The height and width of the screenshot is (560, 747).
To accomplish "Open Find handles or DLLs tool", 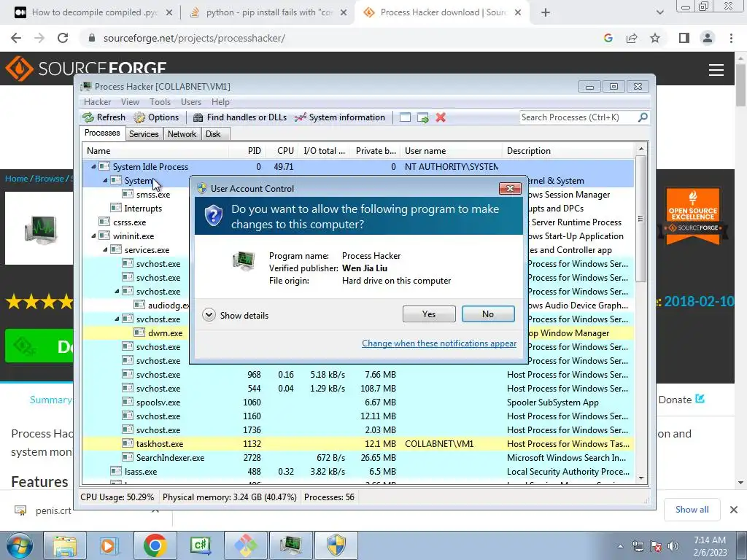I will (240, 117).
